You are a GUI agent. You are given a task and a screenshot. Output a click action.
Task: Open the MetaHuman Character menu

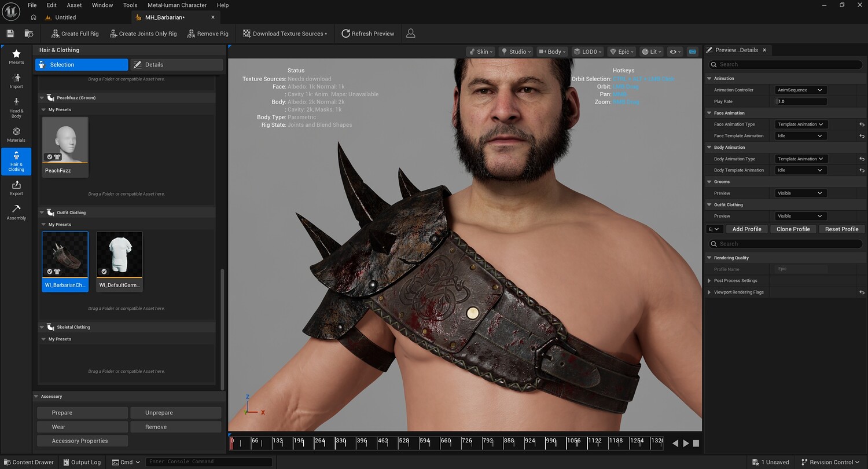[177, 5]
